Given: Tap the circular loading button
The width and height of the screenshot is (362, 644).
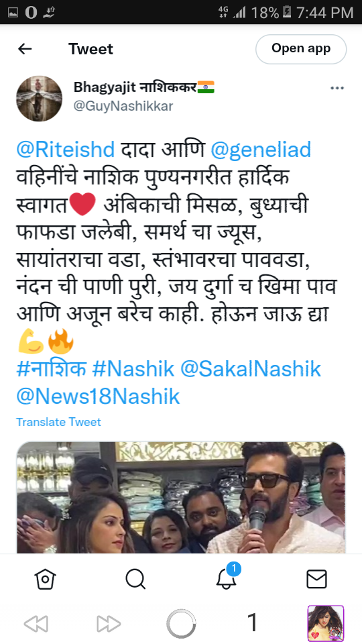Looking at the screenshot, I should click(x=181, y=624).
